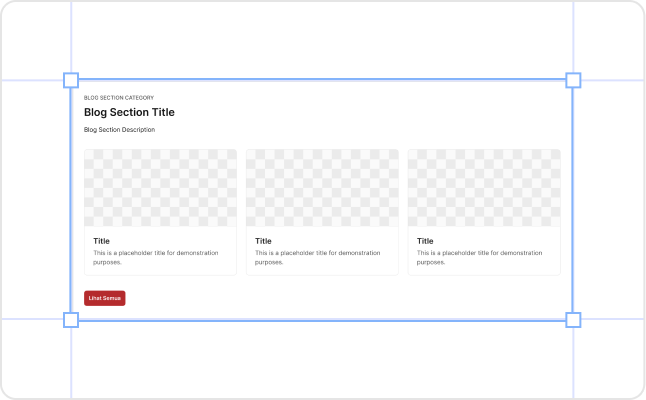
Task: Click the BLOG SECTION CATEGORY label
Action: [x=119, y=97]
